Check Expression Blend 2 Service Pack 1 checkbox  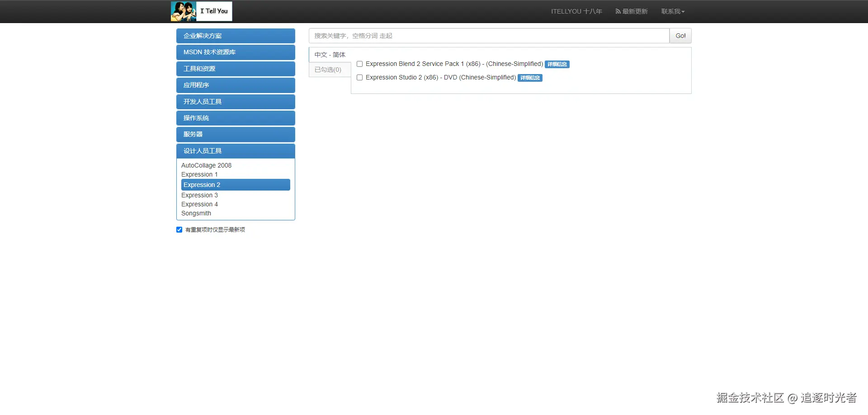(360, 64)
